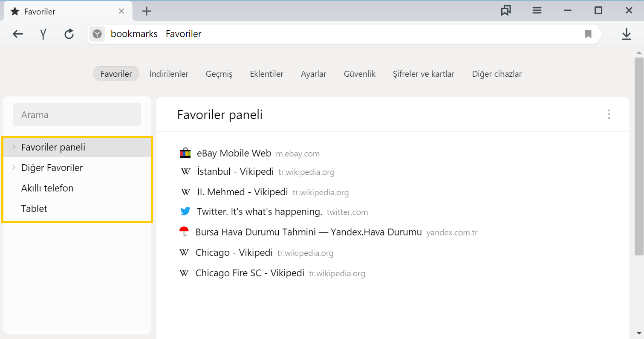Open Yandex home via the Y icon
The image size is (644, 339).
[43, 34]
